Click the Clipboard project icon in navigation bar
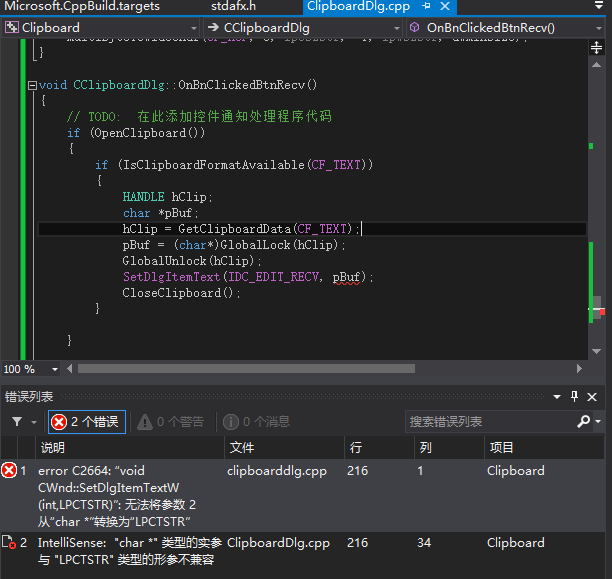The width and height of the screenshot is (612, 579). (12, 27)
